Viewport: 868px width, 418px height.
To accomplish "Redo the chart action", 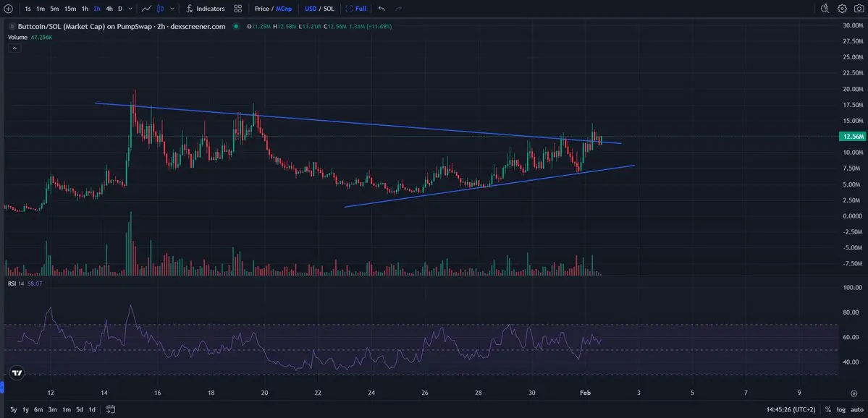I will pos(399,9).
